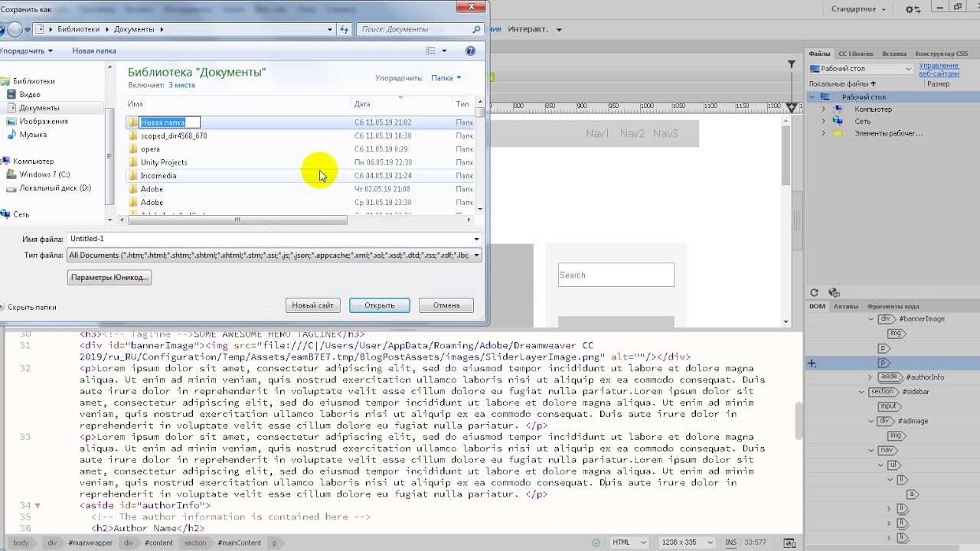Click the server connection icon in the Files panel

(x=835, y=292)
